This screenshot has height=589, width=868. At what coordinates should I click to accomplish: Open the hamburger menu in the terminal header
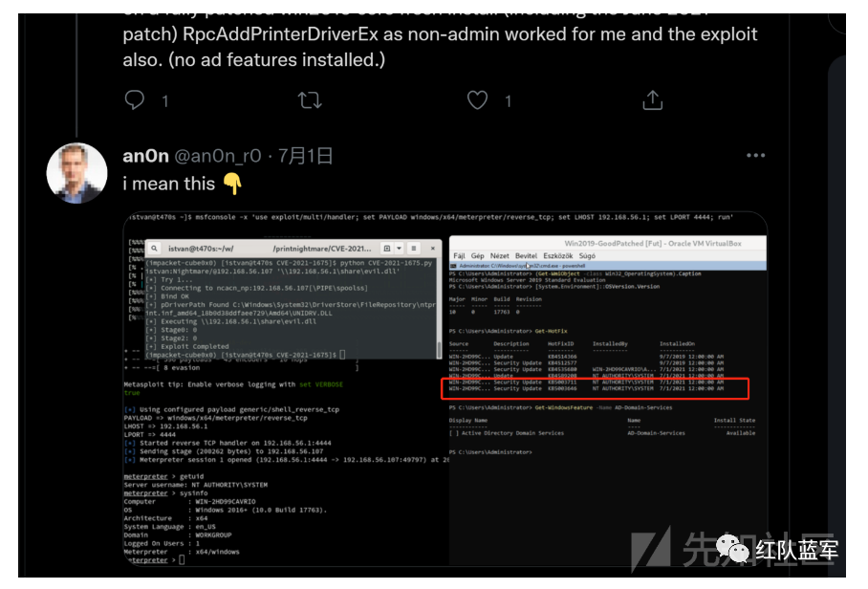pos(414,249)
